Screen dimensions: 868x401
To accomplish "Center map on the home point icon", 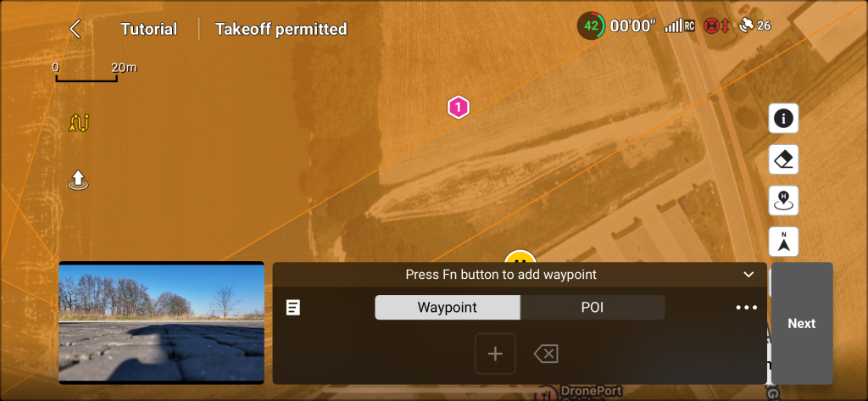I will point(783,200).
